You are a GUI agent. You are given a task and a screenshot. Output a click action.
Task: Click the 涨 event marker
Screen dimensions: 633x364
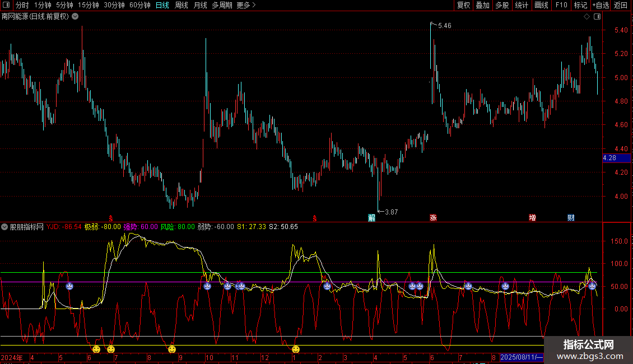pyautogui.click(x=433, y=218)
